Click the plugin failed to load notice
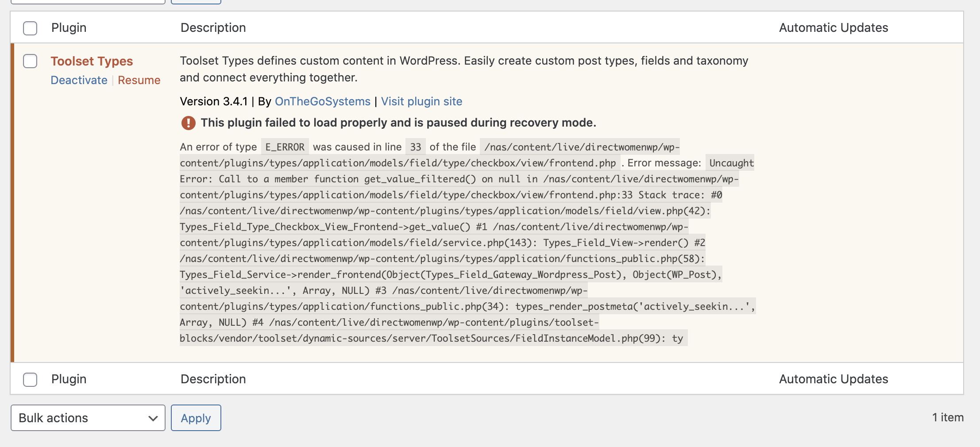Image resolution: width=980 pixels, height=447 pixels. [398, 123]
